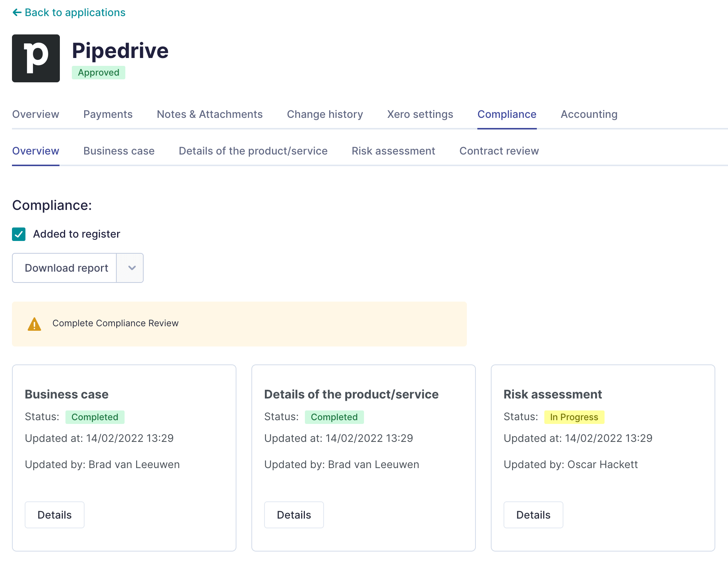Open the Contract review sub-tab

499,151
